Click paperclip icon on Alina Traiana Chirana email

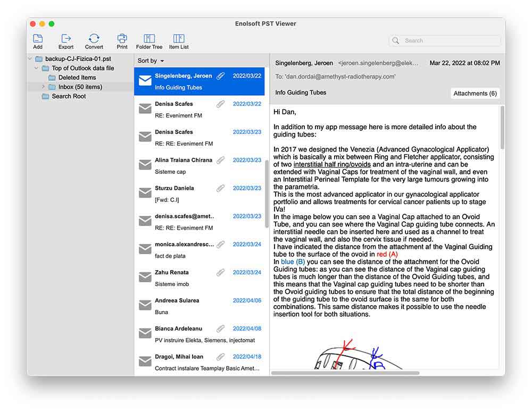(221, 160)
